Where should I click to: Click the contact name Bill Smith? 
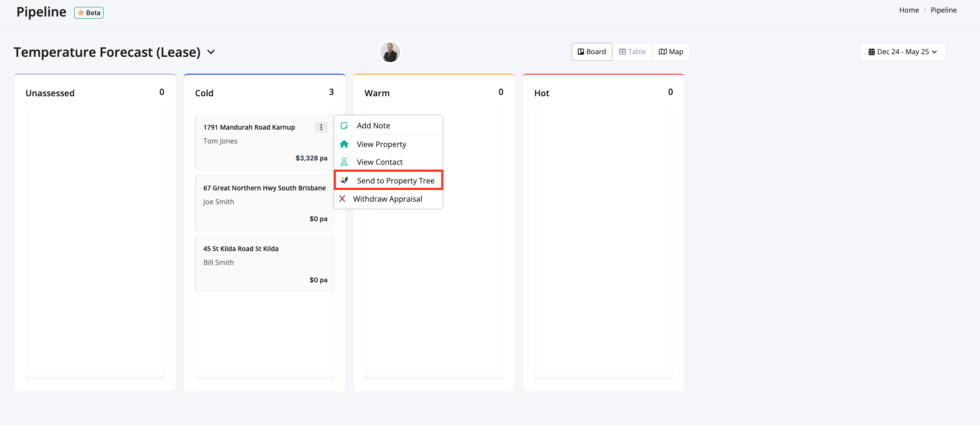pyautogui.click(x=218, y=262)
